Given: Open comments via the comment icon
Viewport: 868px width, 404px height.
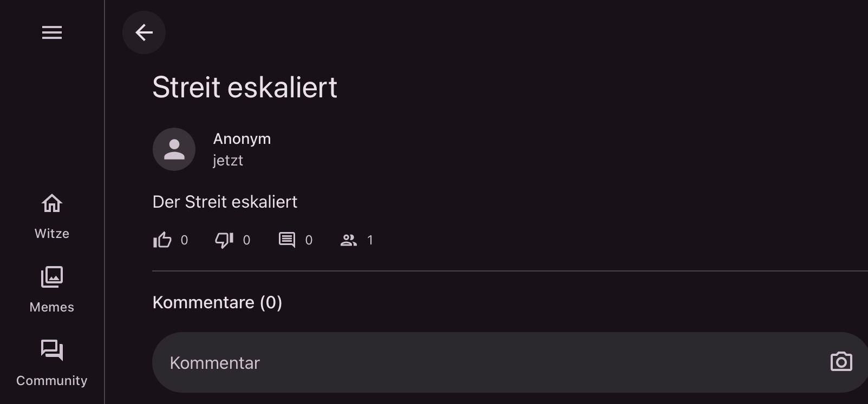Looking at the screenshot, I should tap(287, 240).
